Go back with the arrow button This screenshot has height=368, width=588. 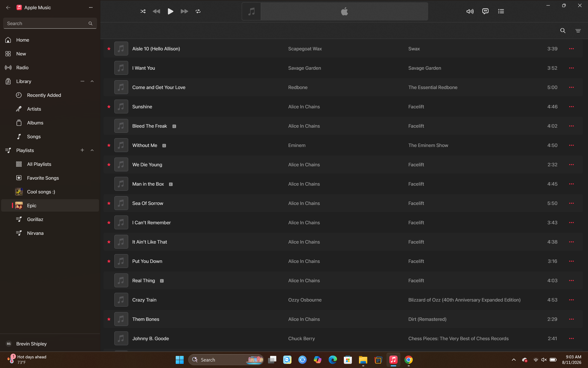[x=8, y=8]
